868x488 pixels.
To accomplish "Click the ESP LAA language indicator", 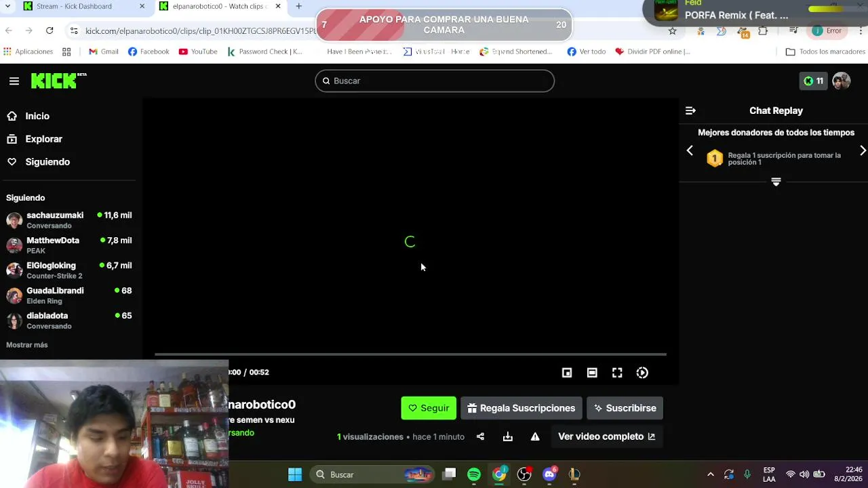I will tap(769, 474).
